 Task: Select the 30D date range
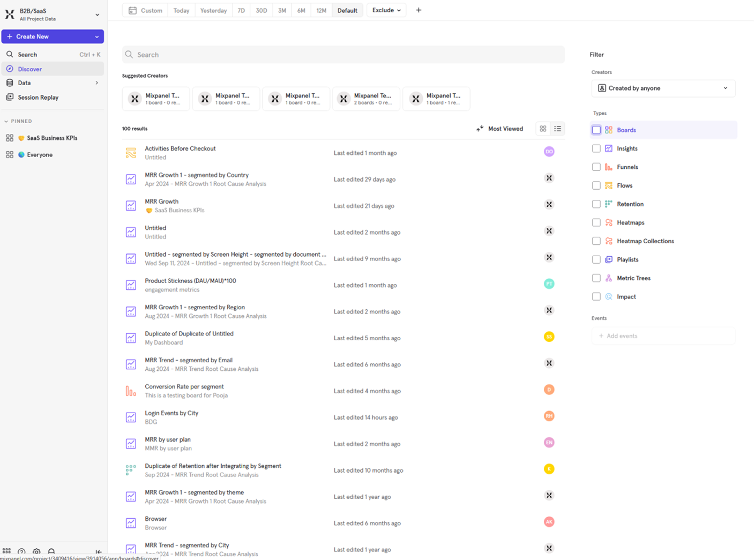point(261,10)
